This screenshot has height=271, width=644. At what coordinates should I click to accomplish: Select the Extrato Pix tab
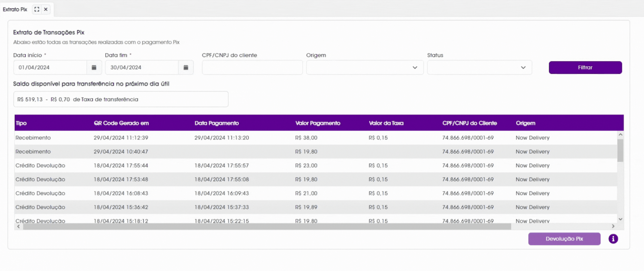[x=15, y=9]
